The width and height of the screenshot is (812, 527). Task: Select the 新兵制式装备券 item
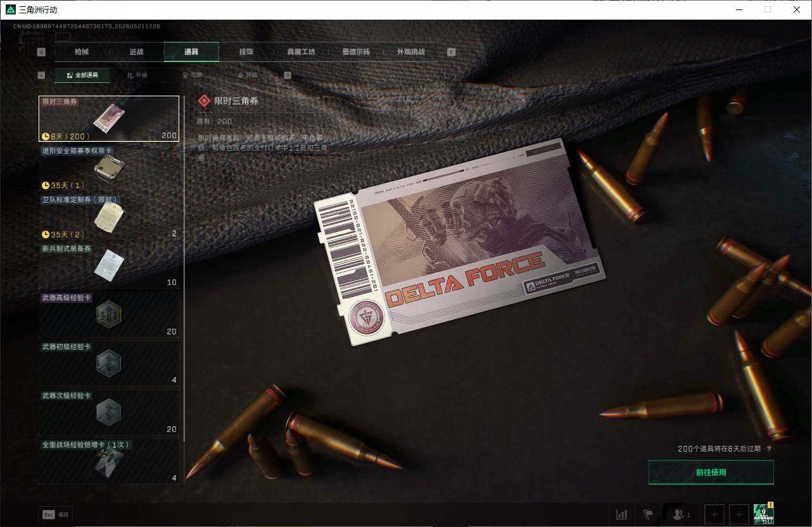(109, 266)
